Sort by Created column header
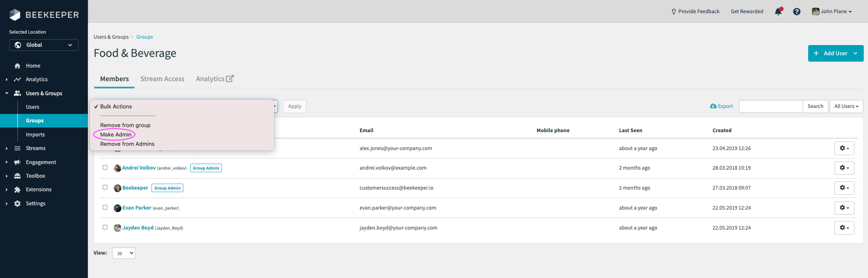868x278 pixels. click(722, 130)
